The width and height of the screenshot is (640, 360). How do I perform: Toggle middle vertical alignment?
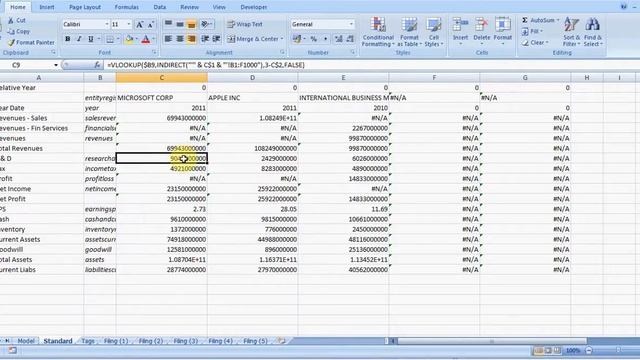[180, 24]
